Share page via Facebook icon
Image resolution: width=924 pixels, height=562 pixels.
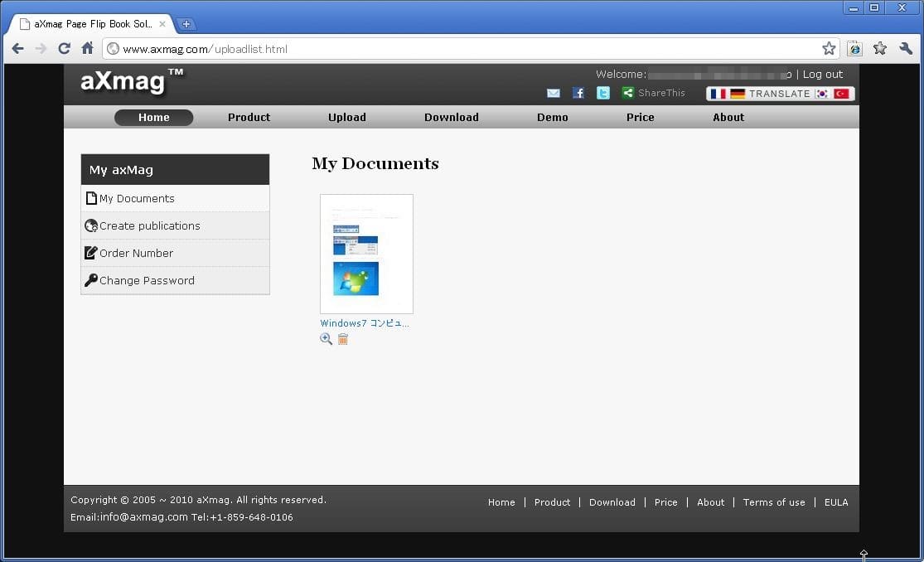point(578,94)
